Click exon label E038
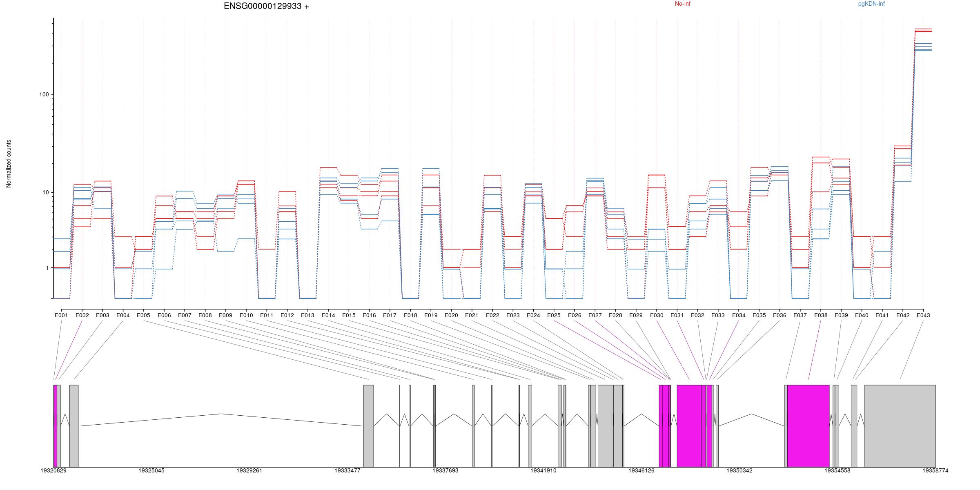Screen dimensions: 980x490 pos(820,315)
